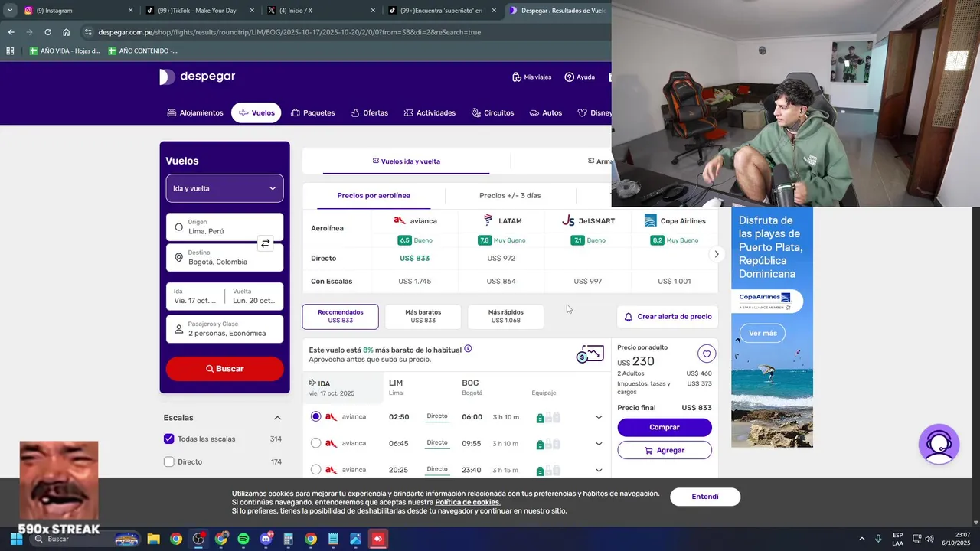
Task: Open AÑO CONTENIDO bookmark
Action: [x=143, y=51]
